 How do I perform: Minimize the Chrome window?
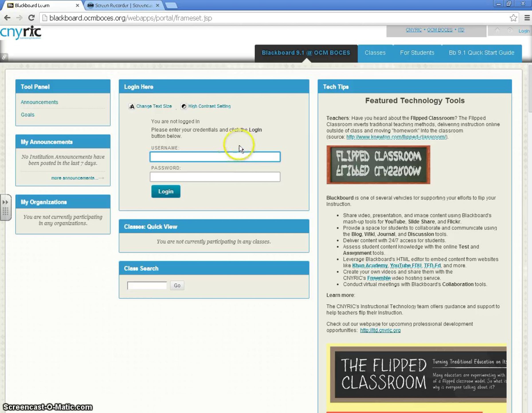[498, 4]
